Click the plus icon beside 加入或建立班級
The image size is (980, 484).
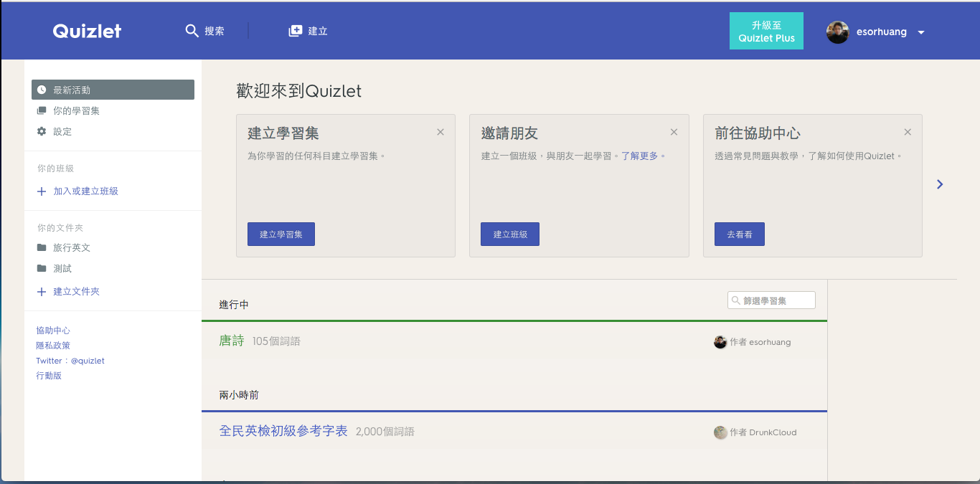[x=42, y=191]
